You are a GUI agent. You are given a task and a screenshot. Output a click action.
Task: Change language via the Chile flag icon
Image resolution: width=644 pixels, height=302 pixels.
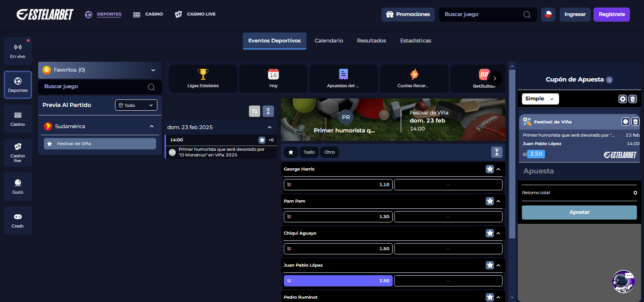[x=548, y=15]
